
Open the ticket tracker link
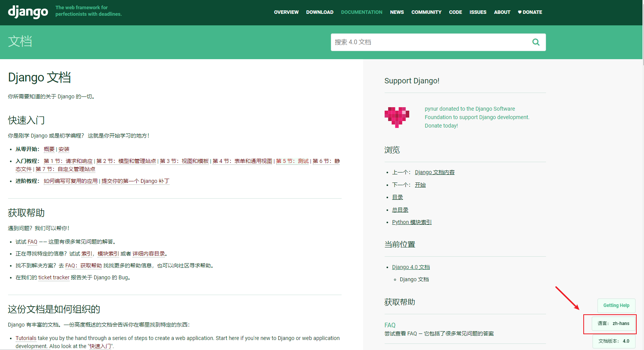(54, 278)
